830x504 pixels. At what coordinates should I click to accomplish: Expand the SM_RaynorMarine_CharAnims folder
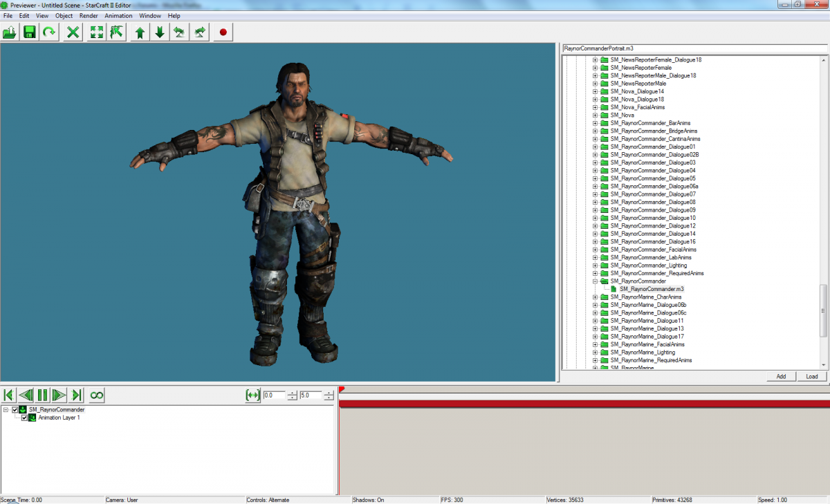tap(595, 297)
